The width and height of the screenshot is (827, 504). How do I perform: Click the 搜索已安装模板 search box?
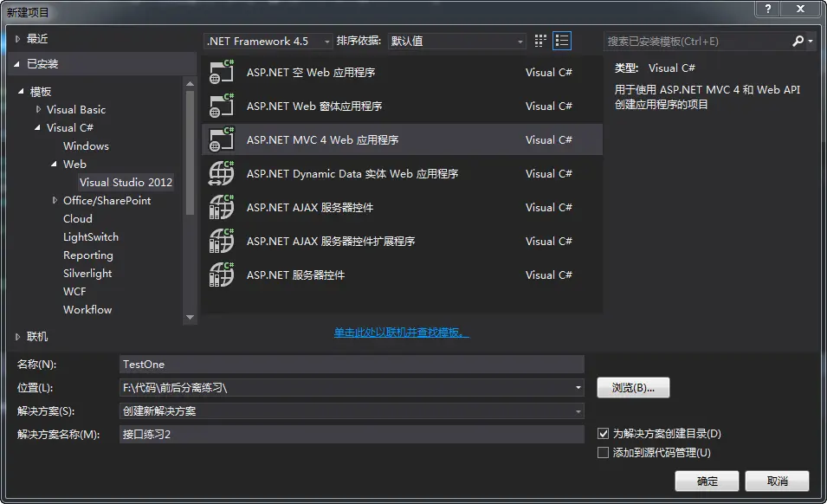pyautogui.click(x=697, y=41)
